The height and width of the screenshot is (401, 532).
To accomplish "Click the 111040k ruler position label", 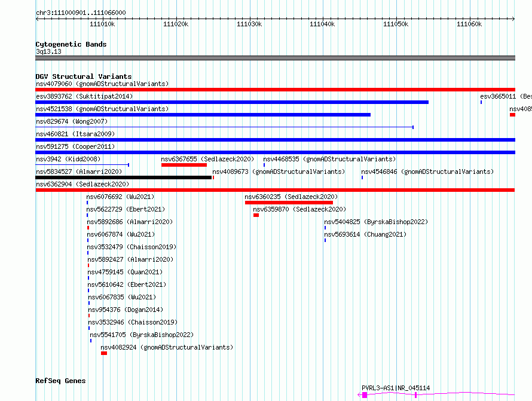I will tap(322, 24).
